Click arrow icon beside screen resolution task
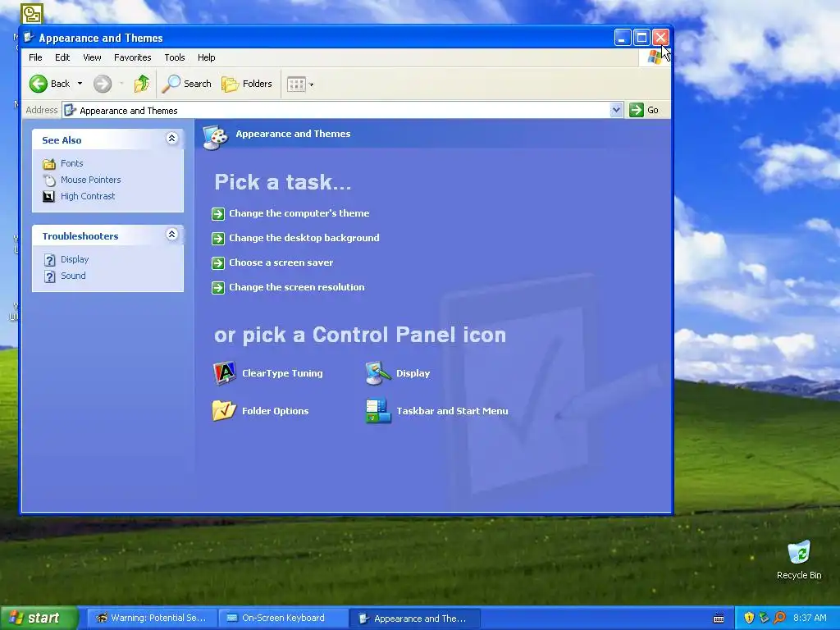840x630 pixels. pyautogui.click(x=218, y=288)
